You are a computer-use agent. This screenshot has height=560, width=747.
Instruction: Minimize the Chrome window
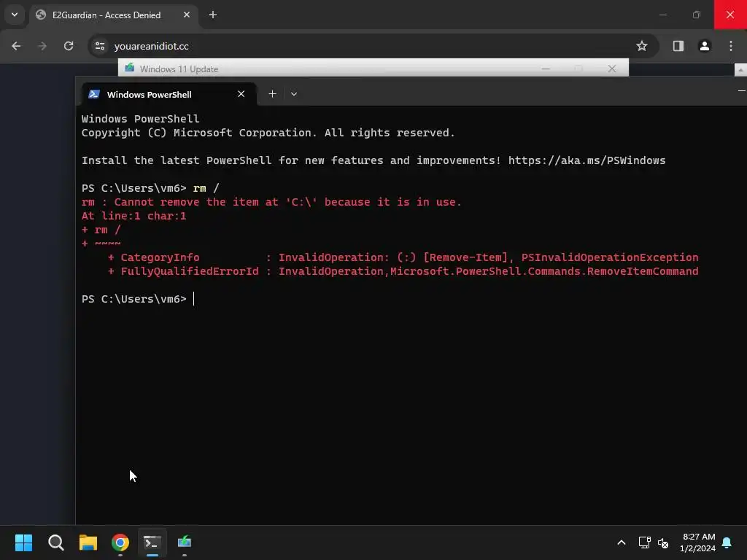click(663, 15)
